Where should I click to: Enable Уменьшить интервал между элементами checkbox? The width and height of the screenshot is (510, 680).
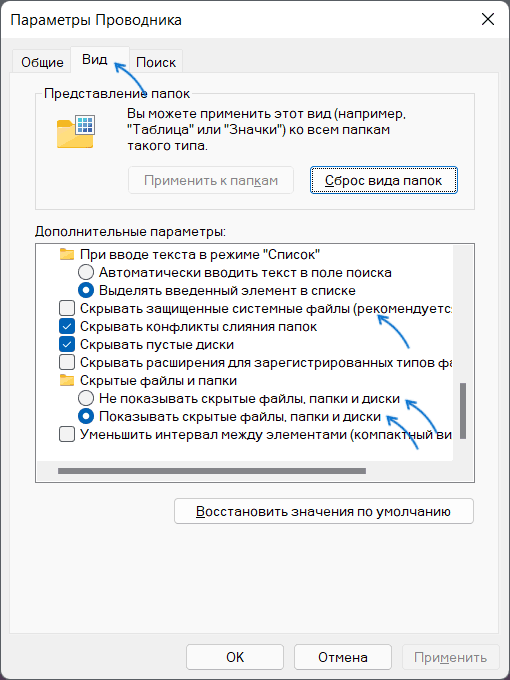click(x=67, y=435)
